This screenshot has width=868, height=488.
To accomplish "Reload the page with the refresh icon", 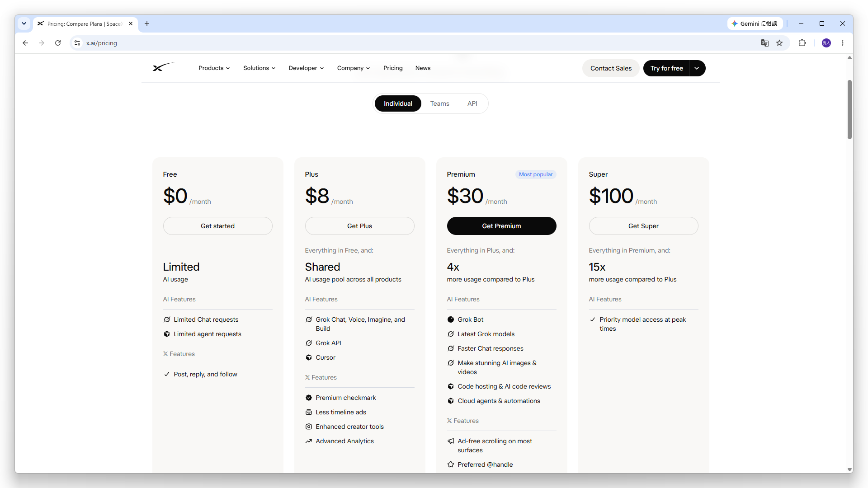I will coord(58,43).
